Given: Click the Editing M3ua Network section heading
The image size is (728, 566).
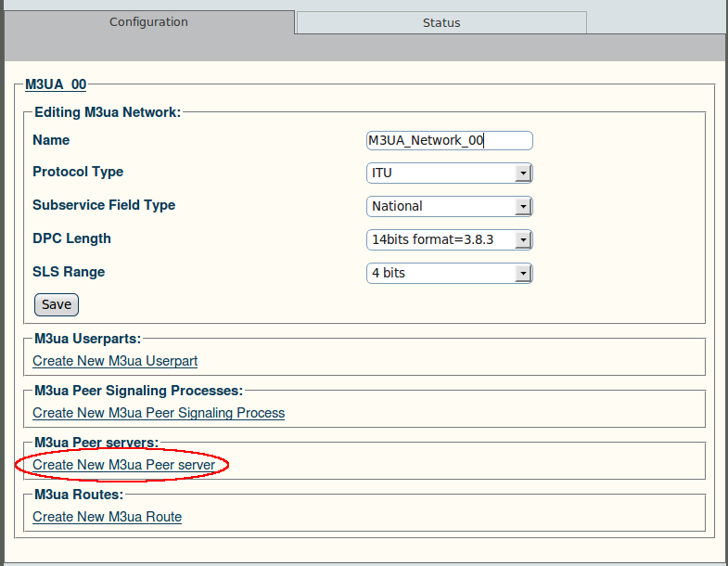Looking at the screenshot, I should coord(108,112).
